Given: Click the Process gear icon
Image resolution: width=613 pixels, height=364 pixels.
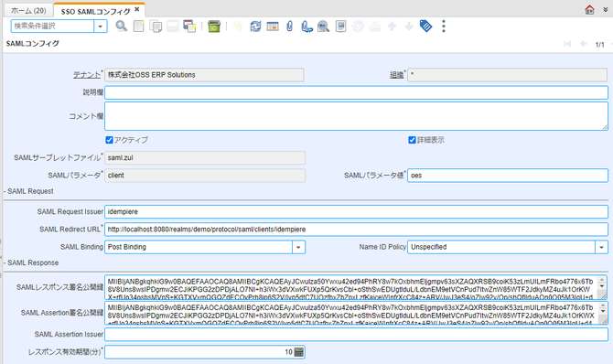Looking at the screenshot, I should [358, 27].
